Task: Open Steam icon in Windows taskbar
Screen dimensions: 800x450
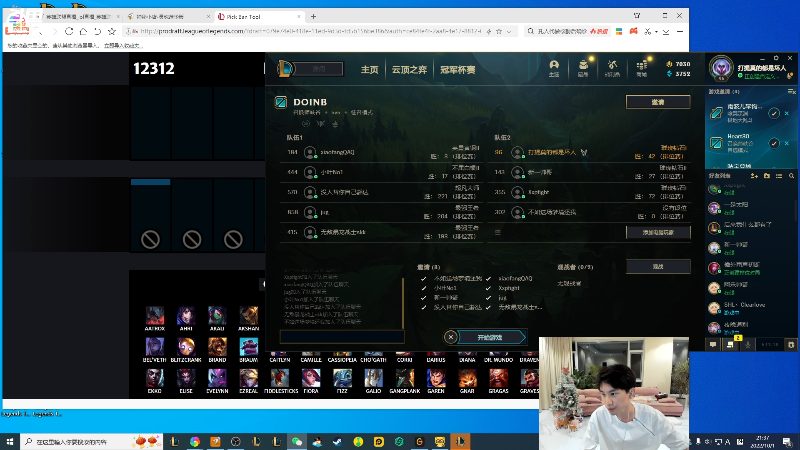Action: [338, 441]
